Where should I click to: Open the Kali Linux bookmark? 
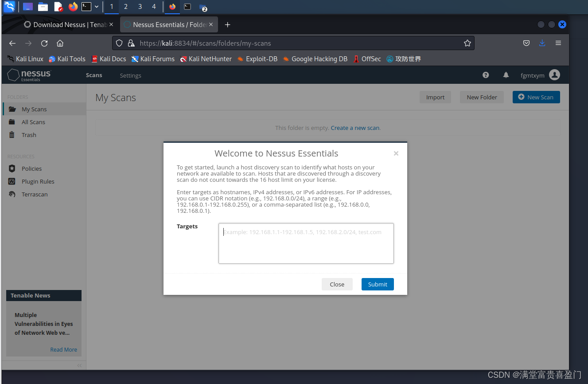coord(25,59)
